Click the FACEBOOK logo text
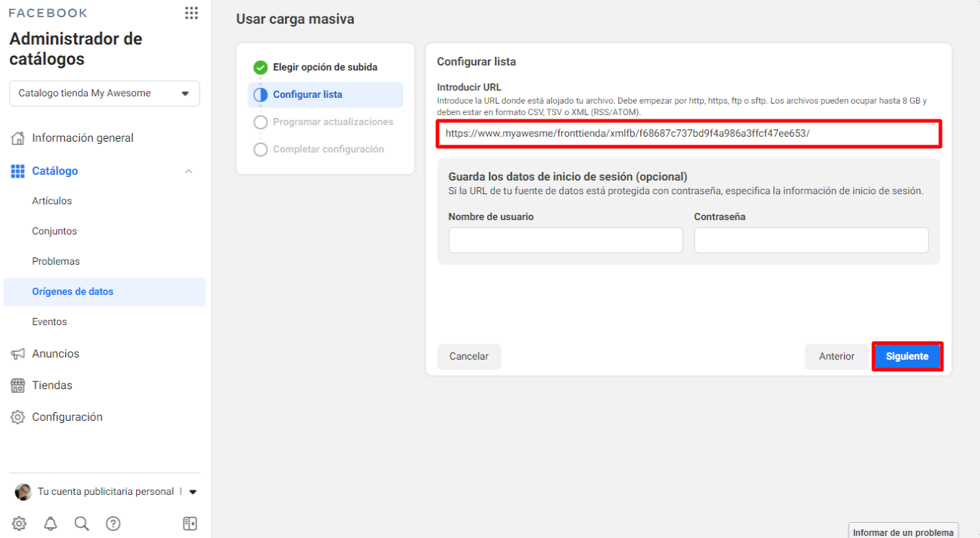The height and width of the screenshot is (538, 980). pyautogui.click(x=48, y=13)
